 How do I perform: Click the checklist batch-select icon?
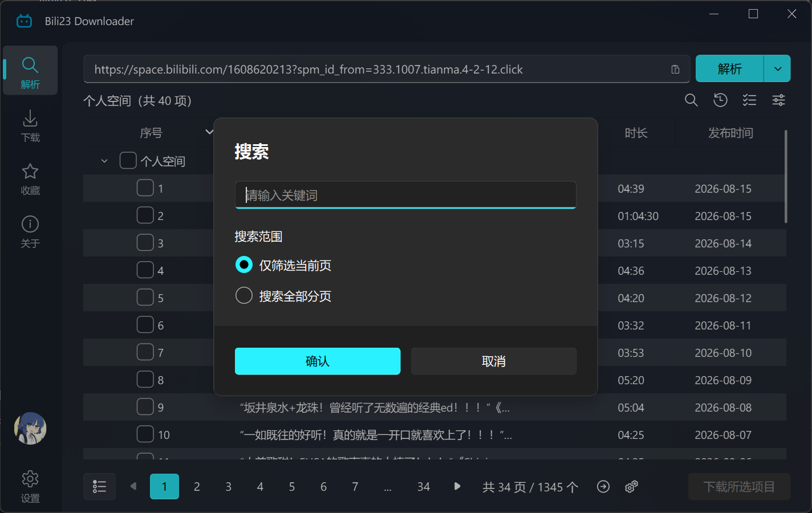pyautogui.click(x=749, y=100)
